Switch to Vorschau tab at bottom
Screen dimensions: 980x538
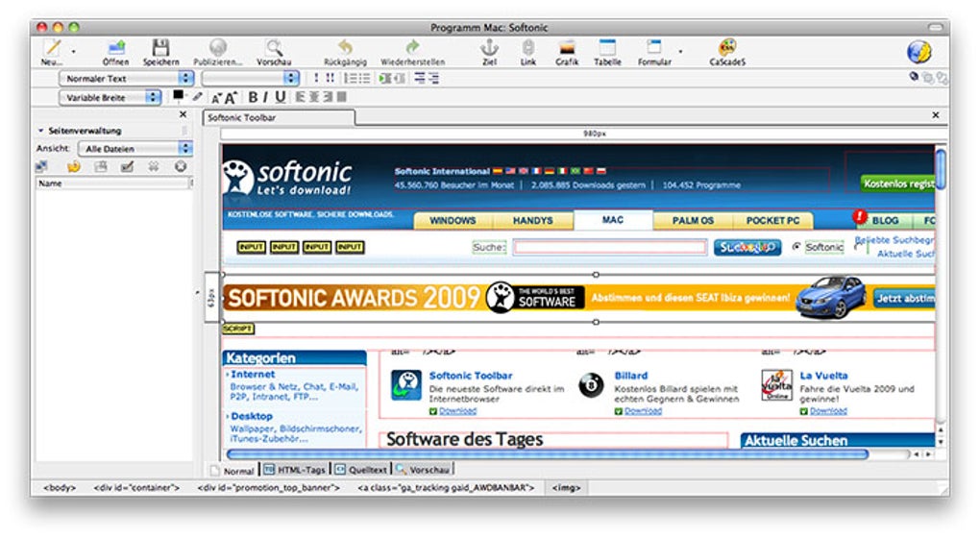(423, 469)
